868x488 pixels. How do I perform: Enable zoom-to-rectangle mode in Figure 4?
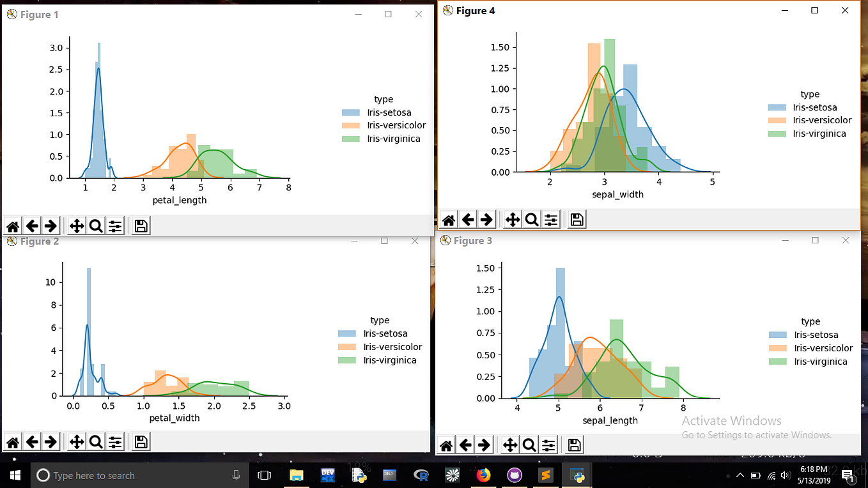(x=531, y=219)
